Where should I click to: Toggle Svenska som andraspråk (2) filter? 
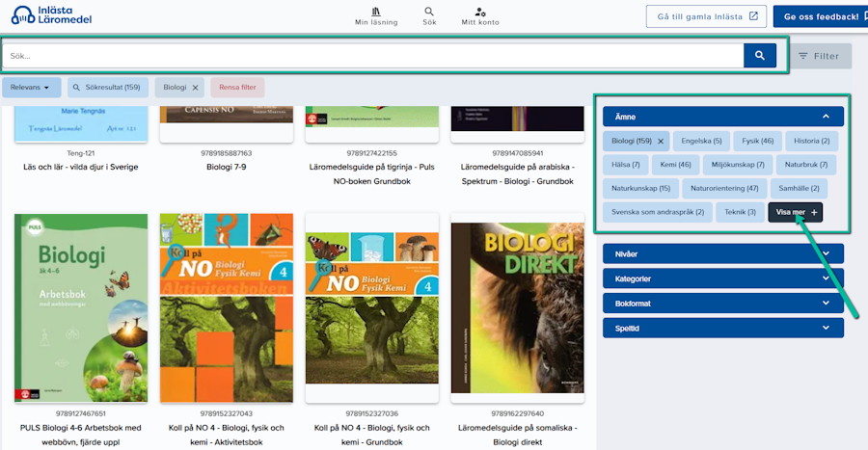(658, 212)
